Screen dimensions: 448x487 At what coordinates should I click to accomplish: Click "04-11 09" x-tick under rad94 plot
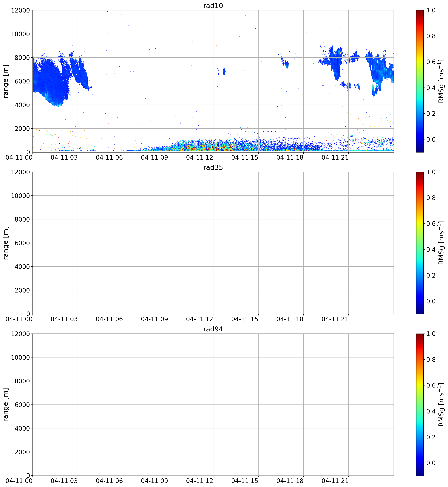click(154, 481)
